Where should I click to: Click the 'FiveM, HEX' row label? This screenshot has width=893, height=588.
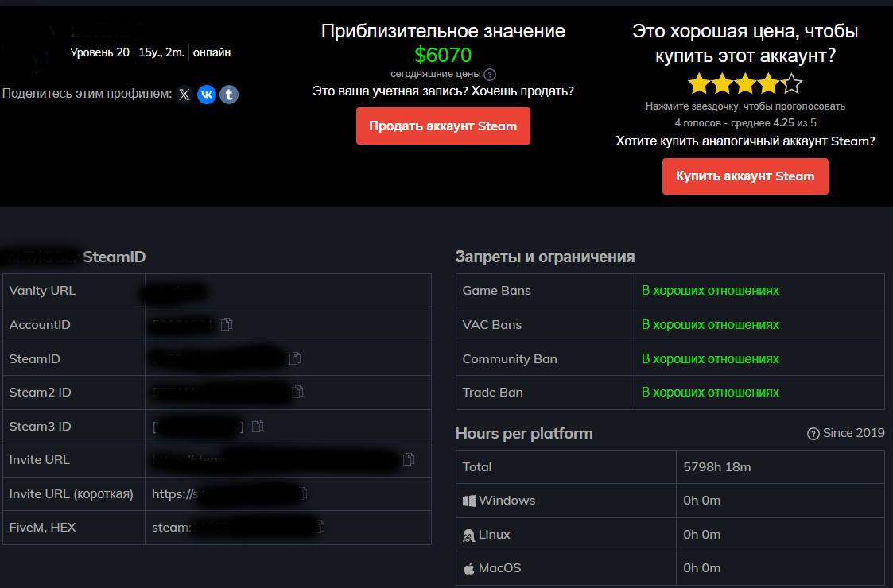(x=42, y=527)
